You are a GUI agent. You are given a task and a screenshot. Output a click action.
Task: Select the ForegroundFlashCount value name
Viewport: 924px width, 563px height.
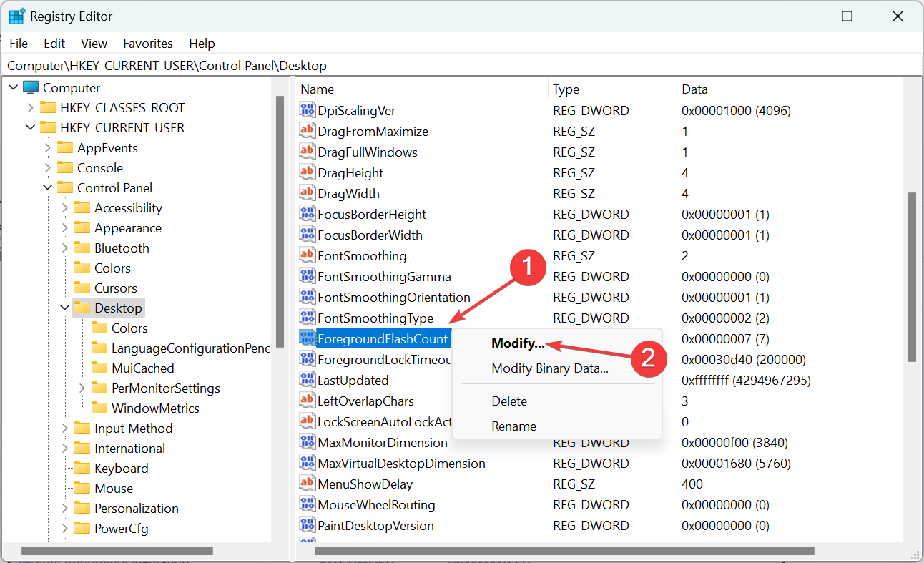383,339
